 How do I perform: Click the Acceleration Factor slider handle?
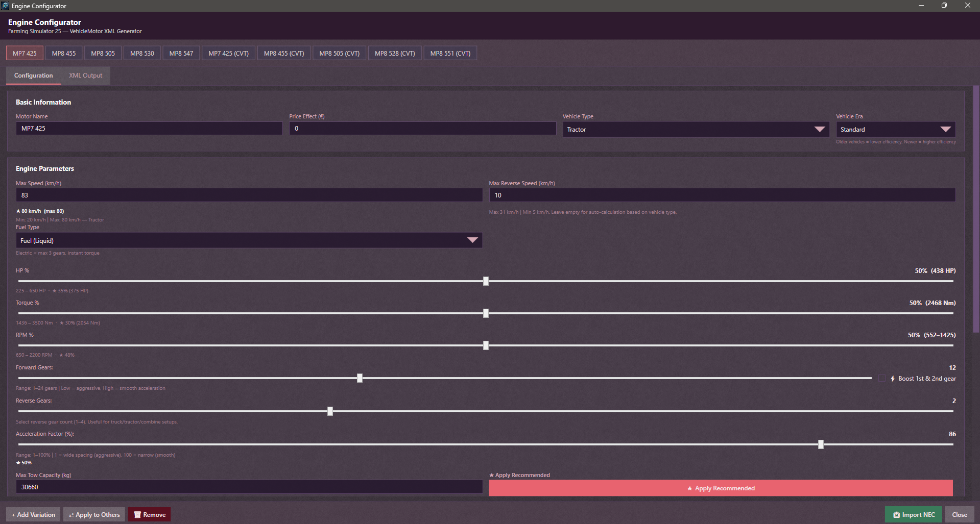pos(821,444)
